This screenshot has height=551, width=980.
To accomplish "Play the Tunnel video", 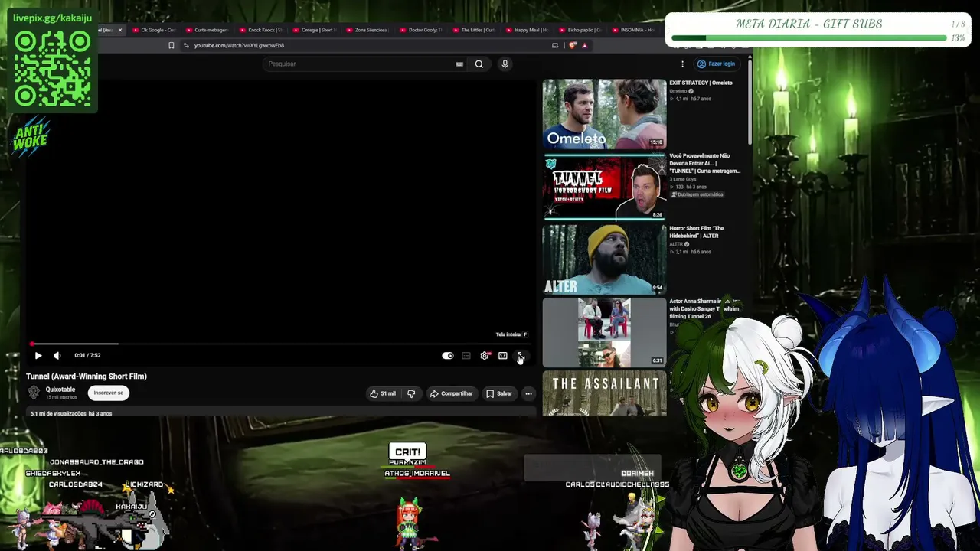I will coord(38,355).
